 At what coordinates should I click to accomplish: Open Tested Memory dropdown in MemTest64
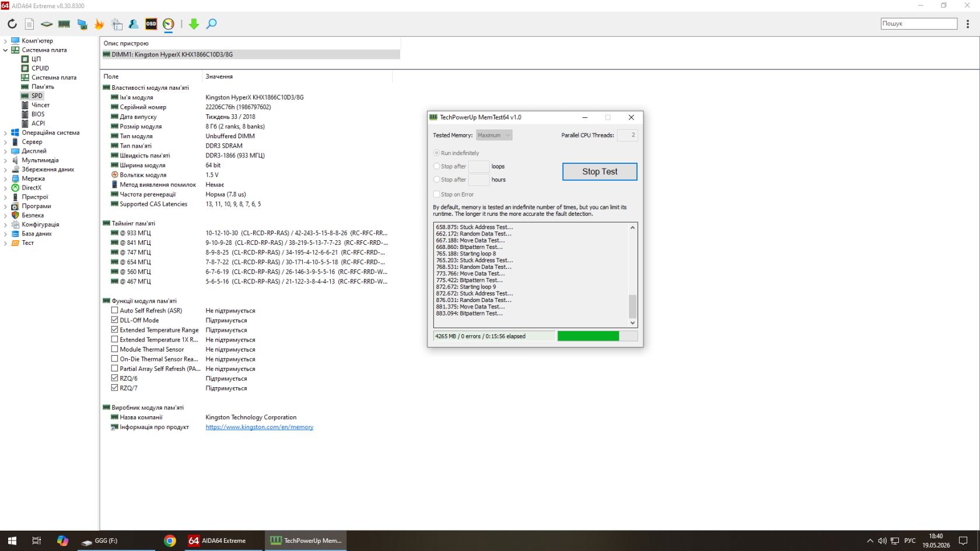click(494, 135)
